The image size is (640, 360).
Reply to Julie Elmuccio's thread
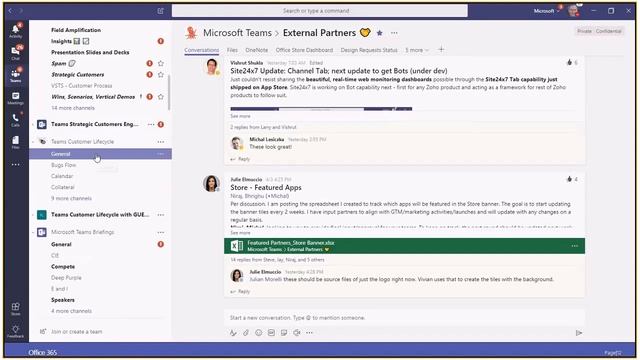240,291
